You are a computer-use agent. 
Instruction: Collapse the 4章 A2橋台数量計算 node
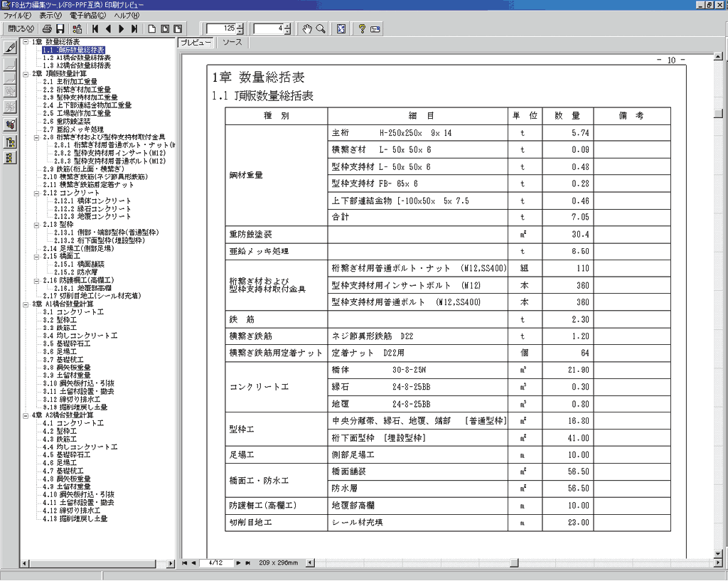pyautogui.click(x=26, y=415)
